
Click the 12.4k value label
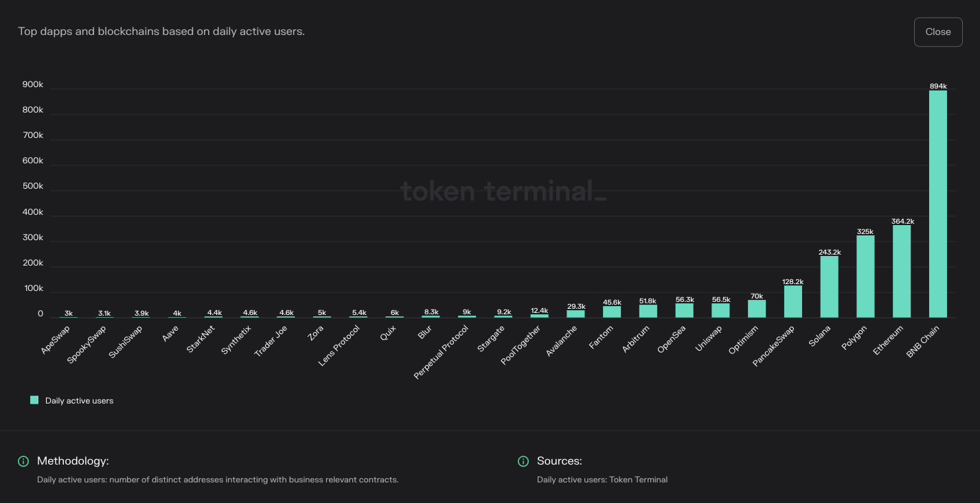coord(540,311)
